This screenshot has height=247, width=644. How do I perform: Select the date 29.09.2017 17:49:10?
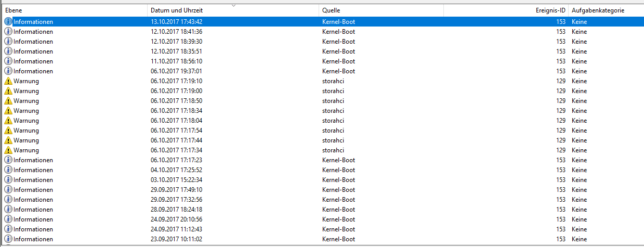176,190
